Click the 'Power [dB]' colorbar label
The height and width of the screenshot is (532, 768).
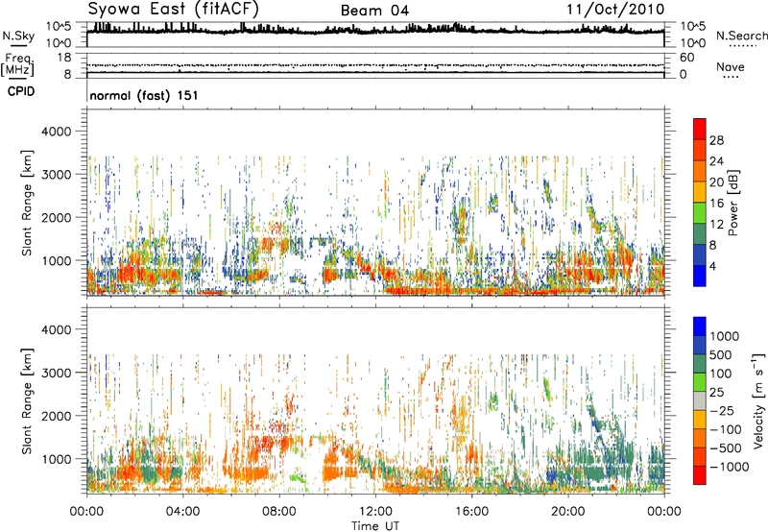click(x=732, y=203)
